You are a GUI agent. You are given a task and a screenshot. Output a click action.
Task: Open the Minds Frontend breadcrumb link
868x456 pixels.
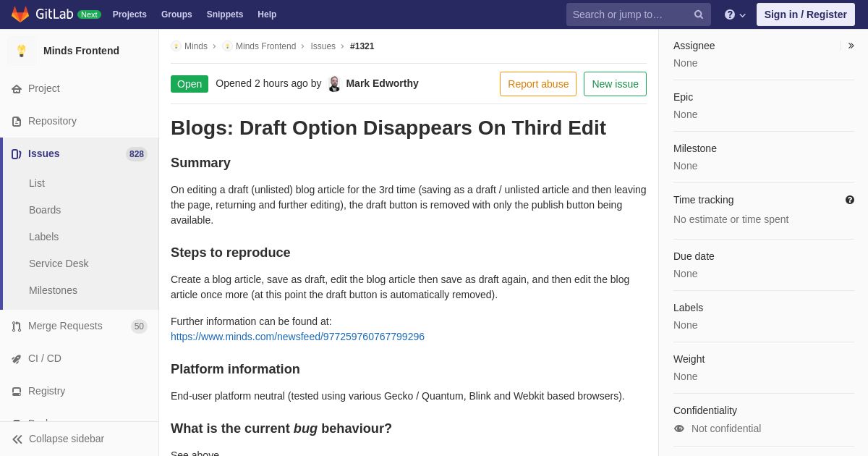click(265, 46)
